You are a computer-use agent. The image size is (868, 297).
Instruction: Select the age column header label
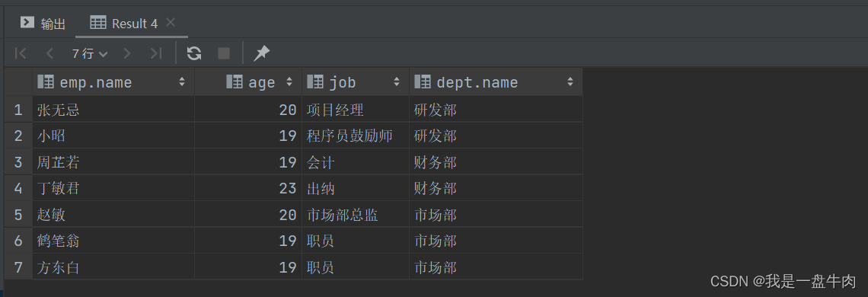262,83
